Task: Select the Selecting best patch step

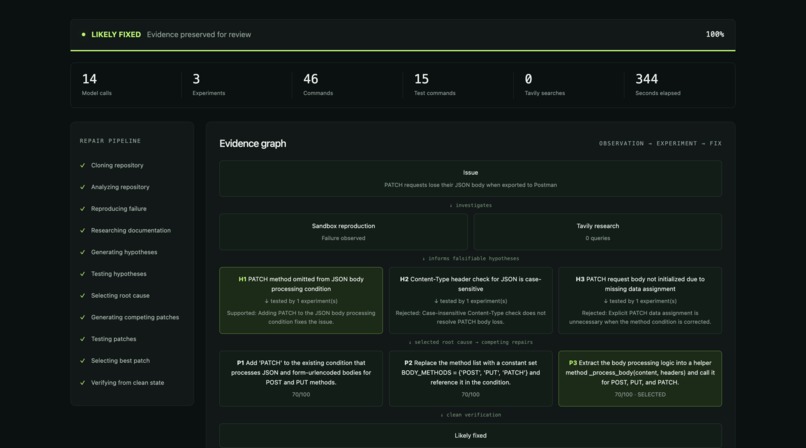Action: coord(120,361)
